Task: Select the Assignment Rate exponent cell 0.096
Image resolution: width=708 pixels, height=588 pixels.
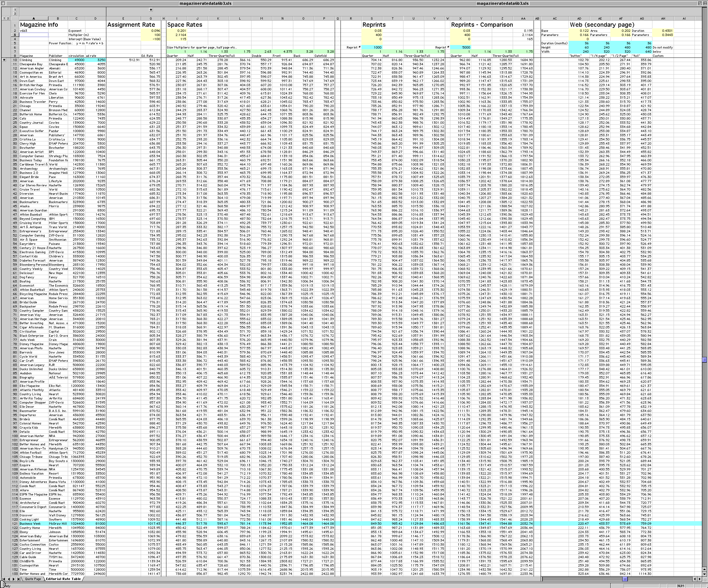Action: click(151, 31)
